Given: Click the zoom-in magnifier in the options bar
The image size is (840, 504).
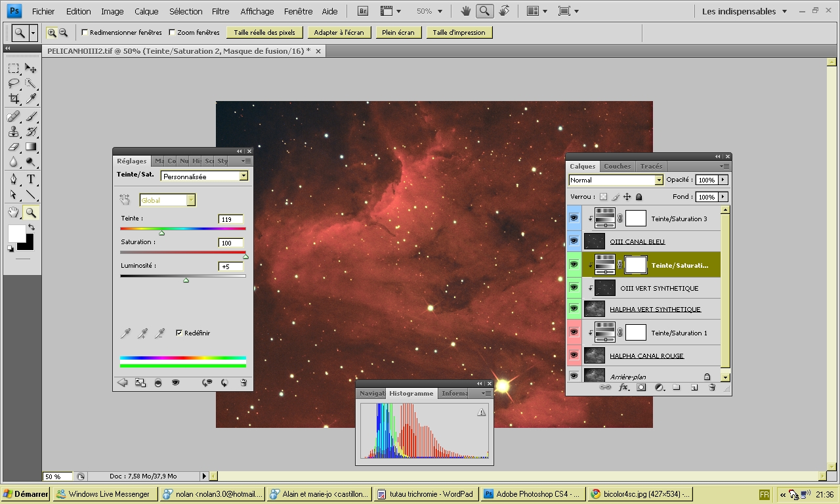Looking at the screenshot, I should tap(52, 32).
